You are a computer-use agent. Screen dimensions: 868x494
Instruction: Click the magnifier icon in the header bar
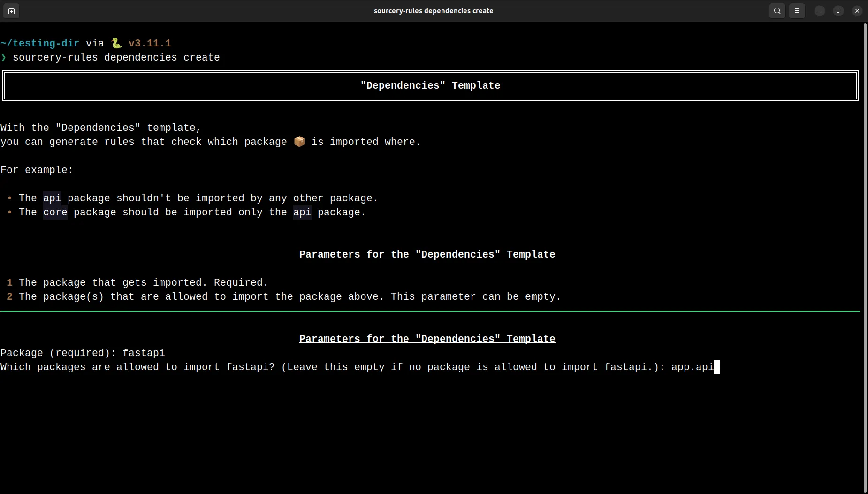[777, 11]
